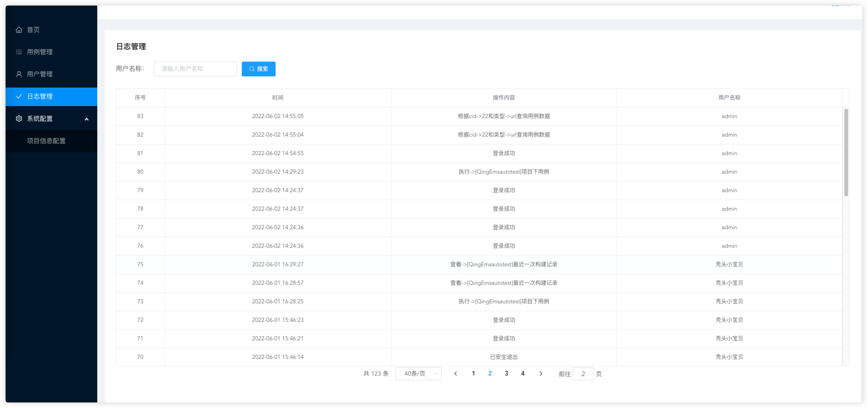The width and height of the screenshot is (868, 408).
Task: Click the gear icon beside 系统配置
Action: (19, 119)
